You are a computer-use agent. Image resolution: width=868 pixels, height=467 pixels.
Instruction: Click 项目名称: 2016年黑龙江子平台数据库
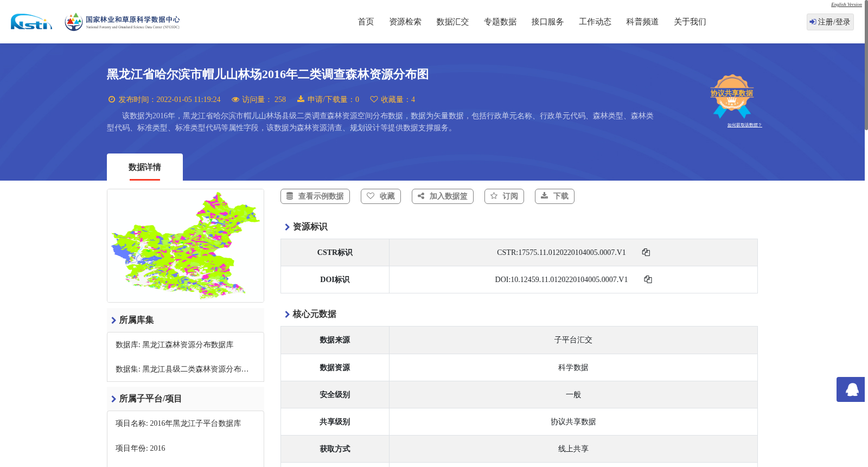[178, 424]
